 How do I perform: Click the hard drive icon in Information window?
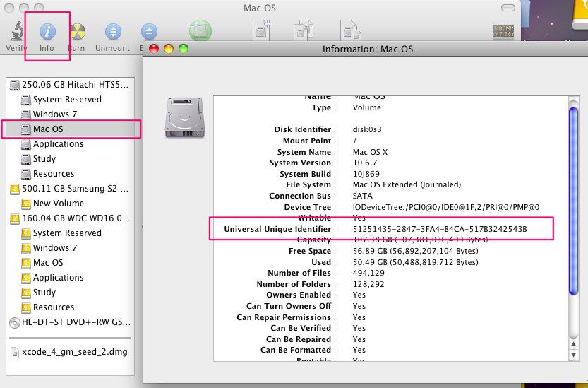[185, 117]
